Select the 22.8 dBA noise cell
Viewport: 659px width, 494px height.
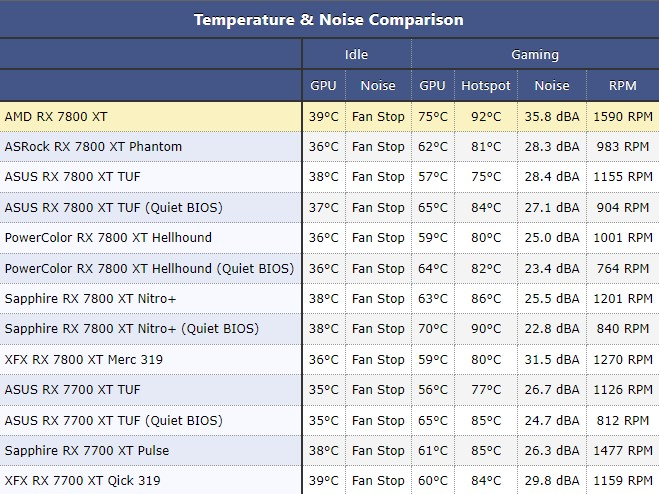[x=552, y=328]
